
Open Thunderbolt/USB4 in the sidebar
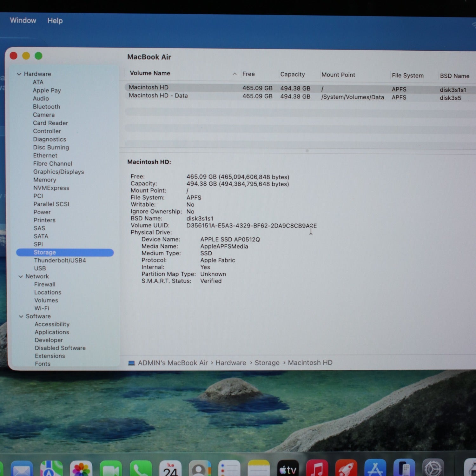(x=60, y=261)
